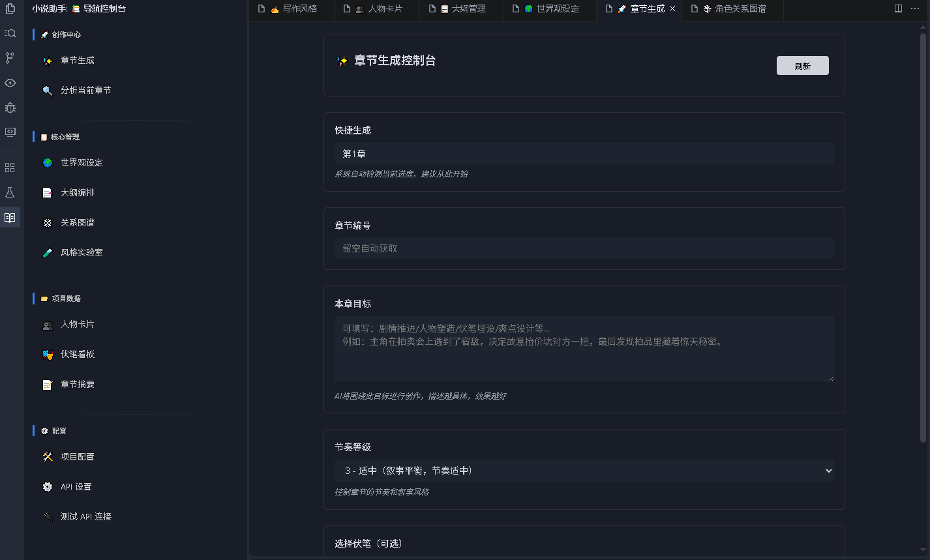Click the eye preview icon in activity bar
Image resolution: width=930 pixels, height=560 pixels.
click(10, 83)
